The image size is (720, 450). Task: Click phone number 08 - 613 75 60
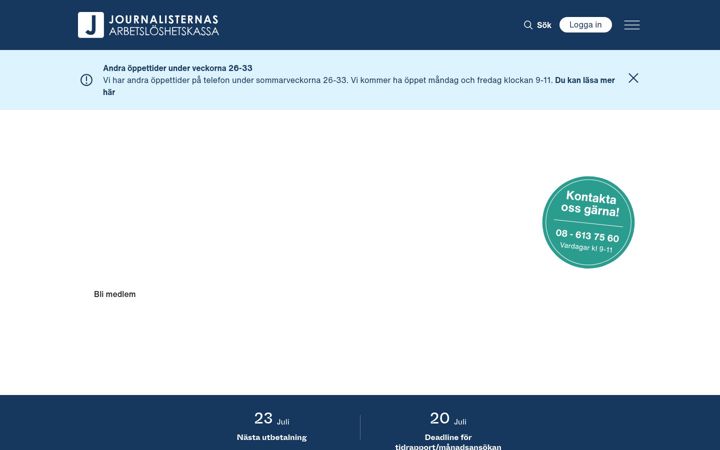(587, 236)
